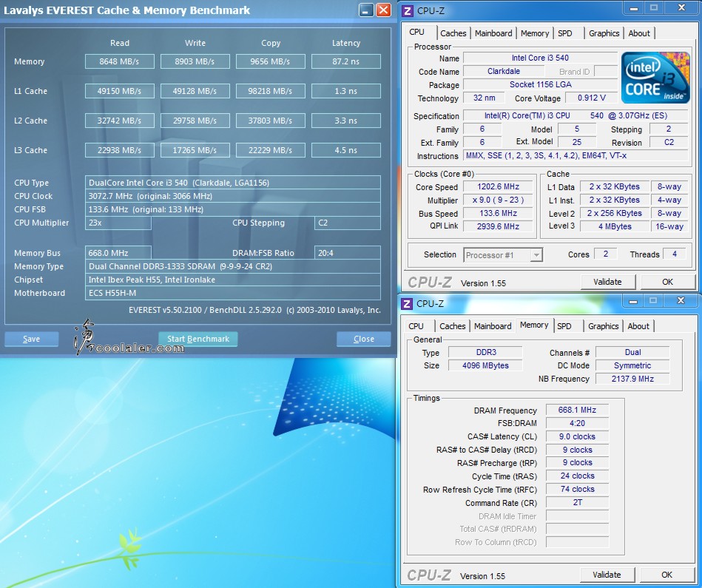Click the Multiplier value x 9.0 ( 9 - 23 )
Viewport: 702px width, 588px height.
tap(498, 200)
